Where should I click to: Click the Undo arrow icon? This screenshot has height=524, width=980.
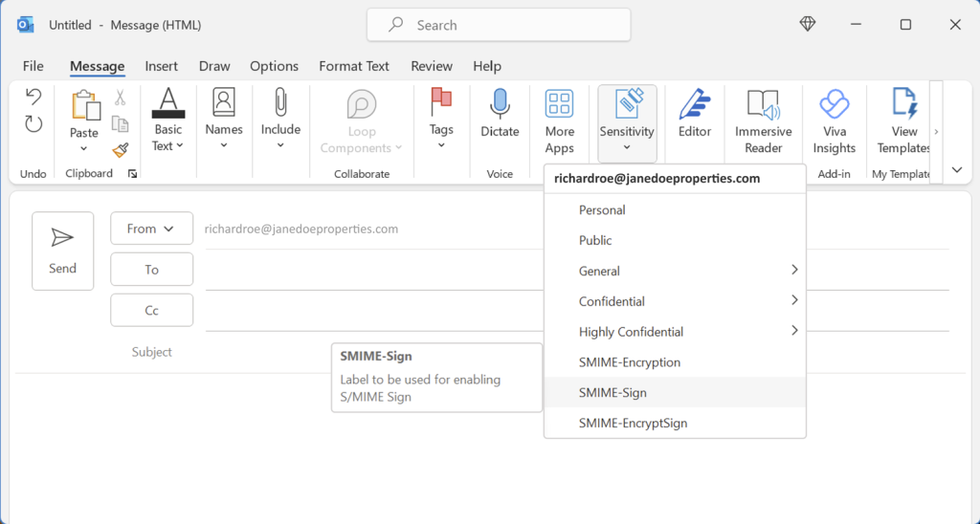[33, 97]
